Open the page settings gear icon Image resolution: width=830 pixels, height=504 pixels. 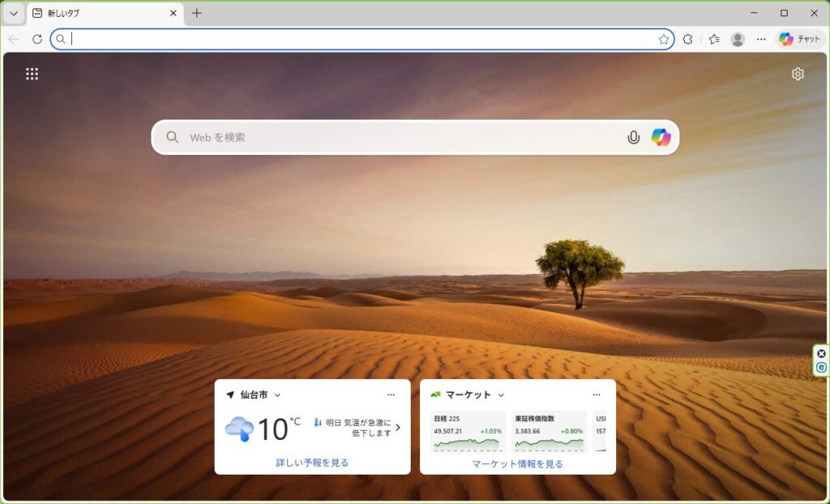[x=798, y=74]
